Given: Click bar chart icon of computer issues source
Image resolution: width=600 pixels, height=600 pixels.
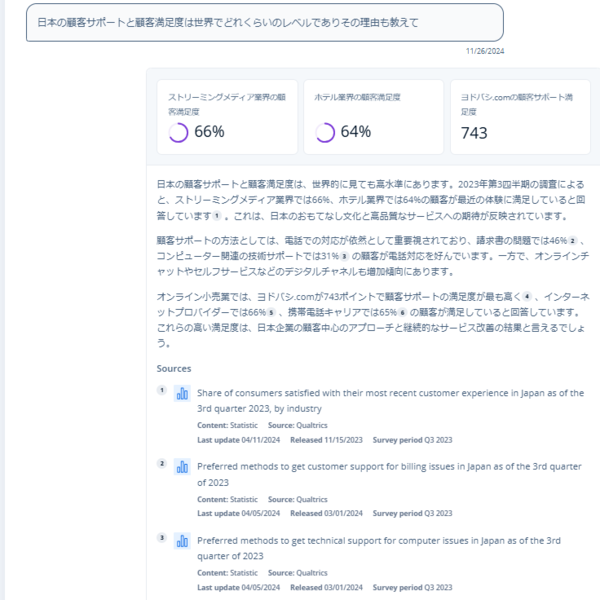Looking at the screenshot, I should 182,541.
